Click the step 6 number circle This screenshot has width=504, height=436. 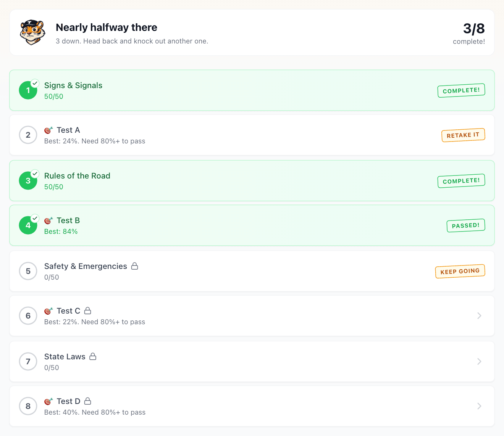point(28,316)
